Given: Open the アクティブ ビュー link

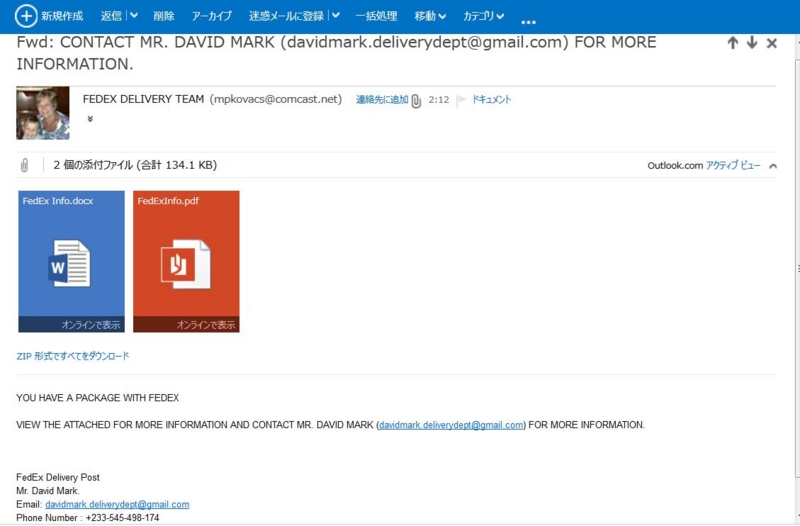Looking at the screenshot, I should click(x=733, y=165).
